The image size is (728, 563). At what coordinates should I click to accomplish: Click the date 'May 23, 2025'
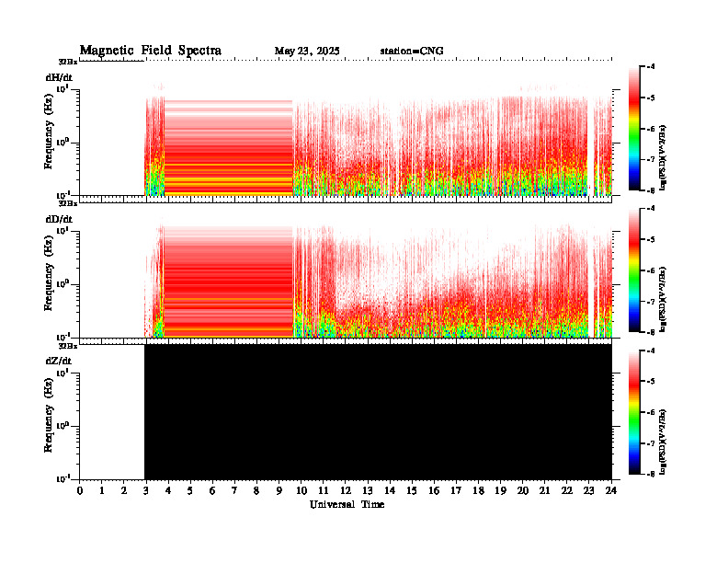coord(307,51)
